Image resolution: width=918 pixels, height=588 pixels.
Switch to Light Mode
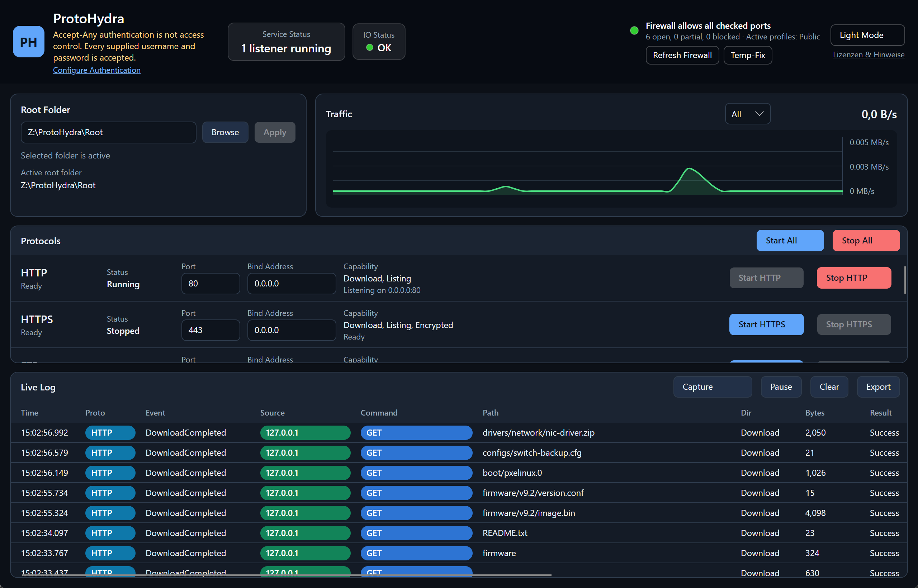(x=867, y=35)
